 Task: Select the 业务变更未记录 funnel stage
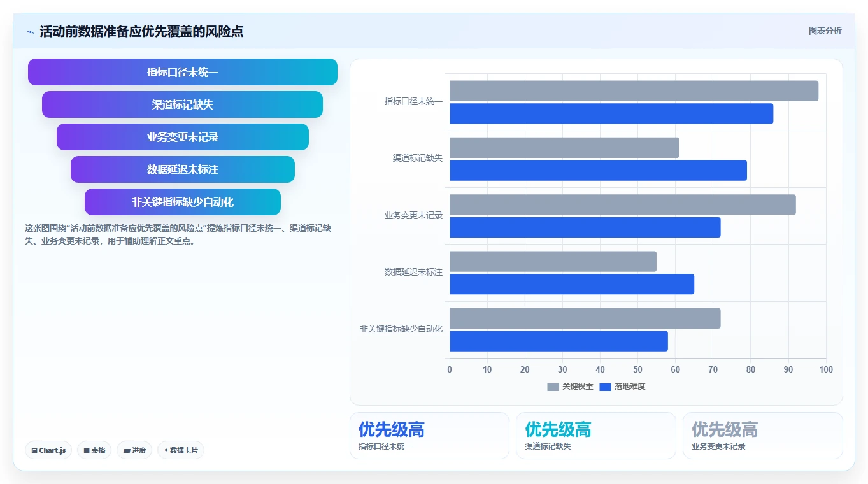click(x=183, y=137)
